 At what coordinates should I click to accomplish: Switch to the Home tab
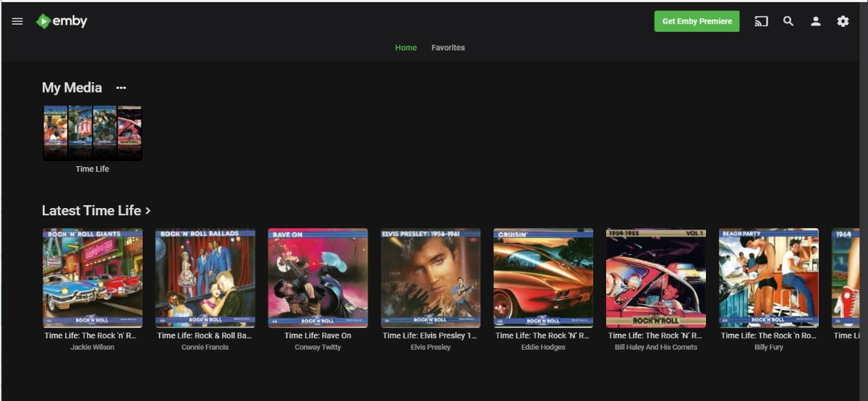pos(406,48)
